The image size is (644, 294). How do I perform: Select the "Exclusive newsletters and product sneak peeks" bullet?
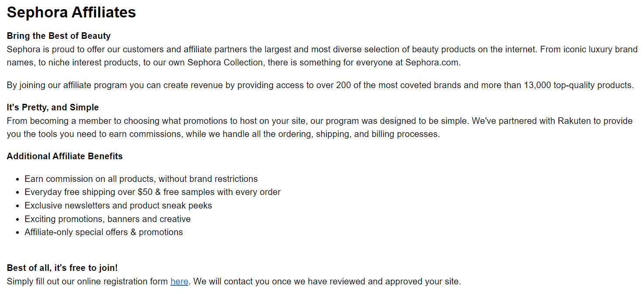coord(118,205)
